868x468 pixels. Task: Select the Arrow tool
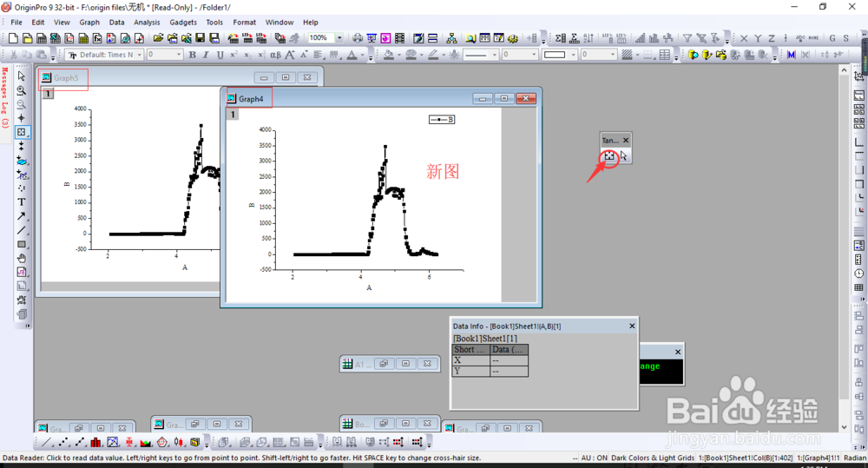[22, 216]
